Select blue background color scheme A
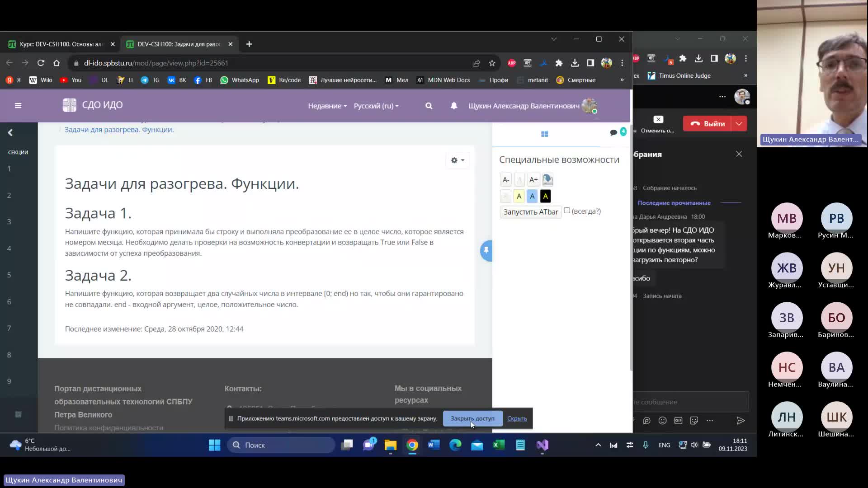 pyautogui.click(x=532, y=196)
